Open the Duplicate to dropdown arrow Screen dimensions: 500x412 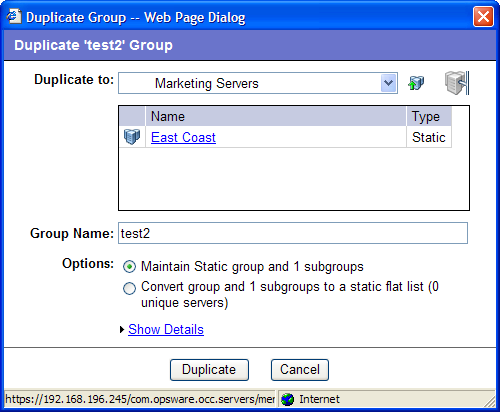pyautogui.click(x=388, y=83)
